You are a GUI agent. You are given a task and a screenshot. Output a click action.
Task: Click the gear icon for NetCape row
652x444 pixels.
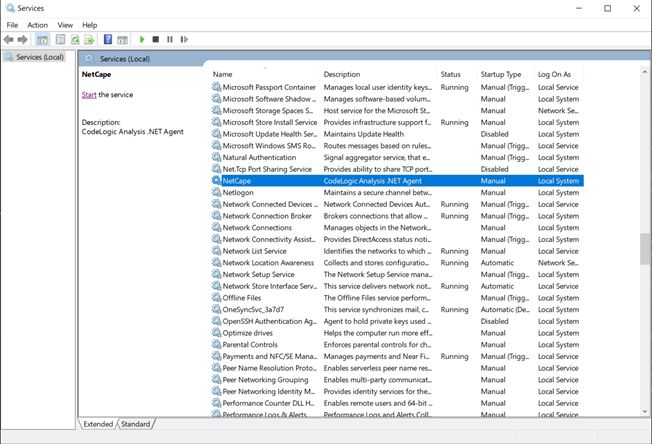coord(216,180)
